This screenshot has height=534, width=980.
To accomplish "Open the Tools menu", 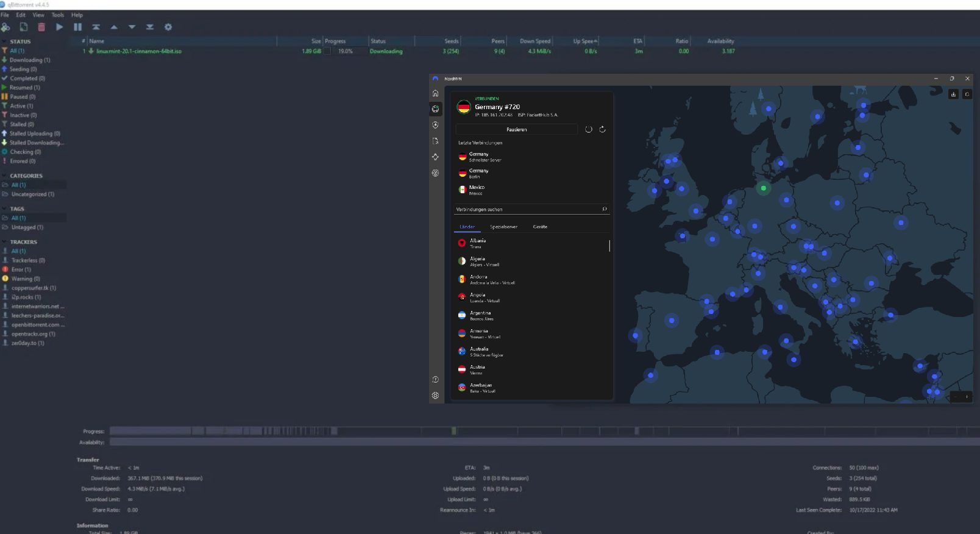I will point(58,15).
